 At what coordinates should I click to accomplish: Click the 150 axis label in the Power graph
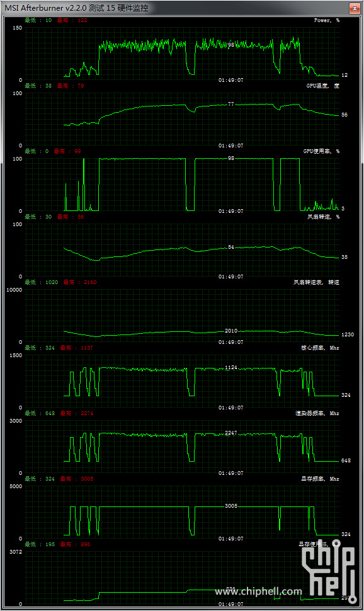coord(17,28)
